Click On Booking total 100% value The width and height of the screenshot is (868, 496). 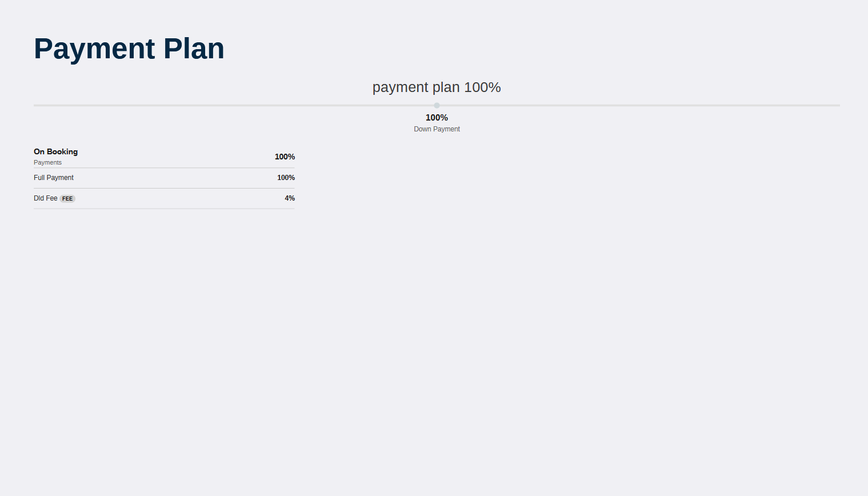285,157
